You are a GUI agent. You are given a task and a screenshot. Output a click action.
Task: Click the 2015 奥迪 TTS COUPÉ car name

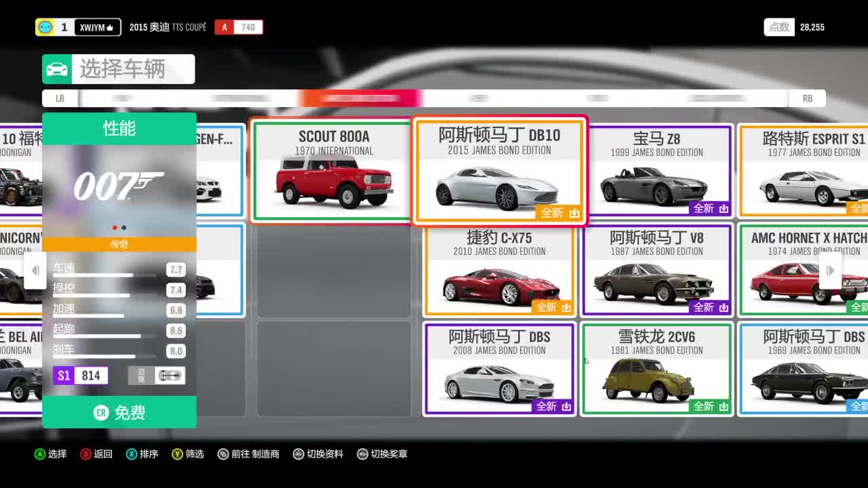click(x=168, y=27)
